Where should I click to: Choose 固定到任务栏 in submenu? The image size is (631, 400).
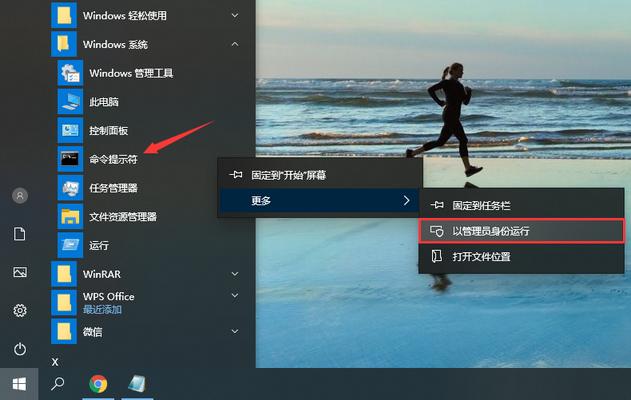[x=522, y=205]
